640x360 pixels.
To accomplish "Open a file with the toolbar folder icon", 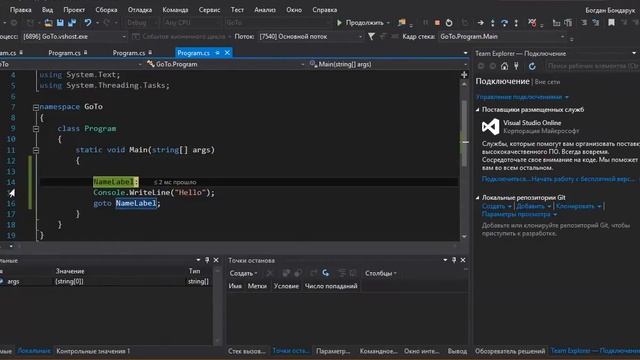I will tap(48, 23).
